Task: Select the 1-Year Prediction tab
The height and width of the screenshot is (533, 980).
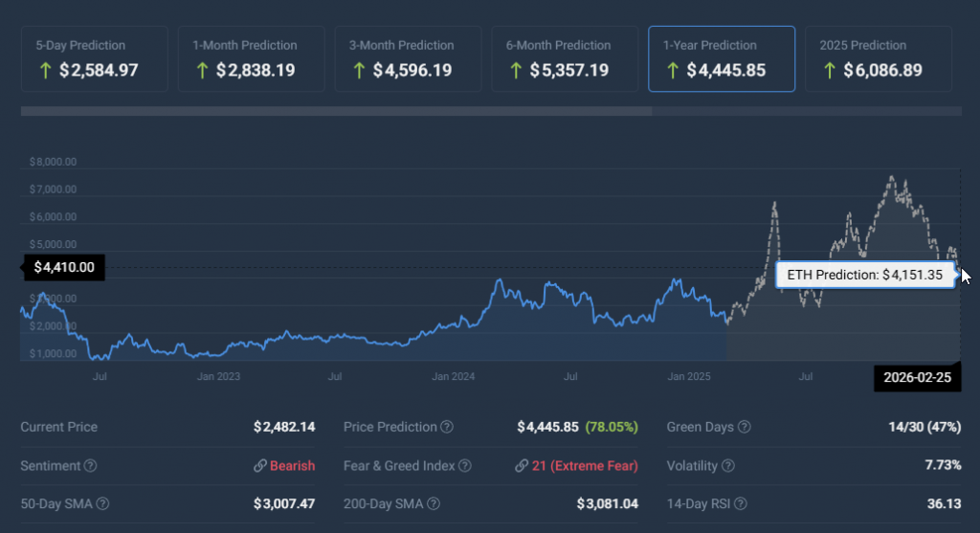Action: (722, 59)
